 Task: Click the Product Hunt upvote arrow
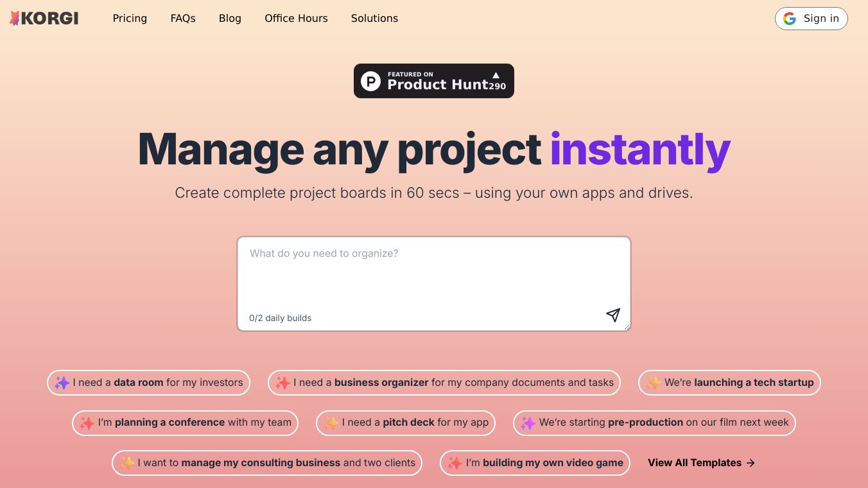coord(496,75)
